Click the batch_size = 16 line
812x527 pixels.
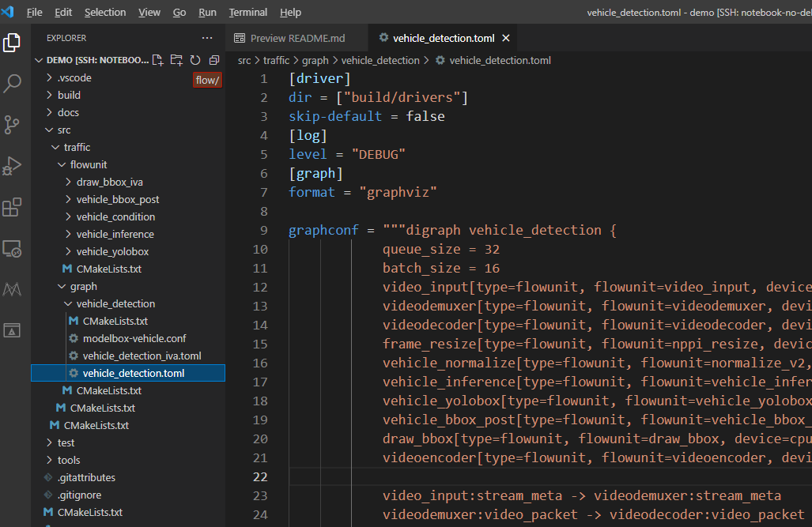pos(440,268)
